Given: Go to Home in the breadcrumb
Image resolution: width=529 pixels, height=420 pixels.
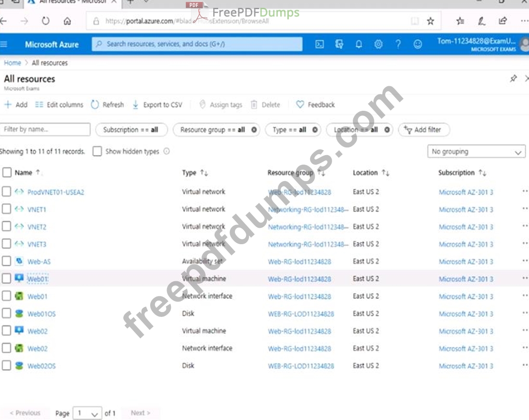Looking at the screenshot, I should [x=13, y=63].
